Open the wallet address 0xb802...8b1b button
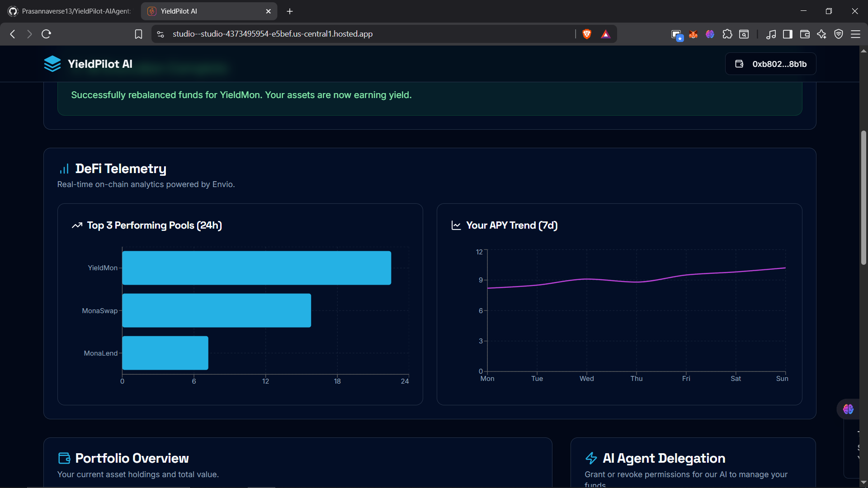 pos(771,64)
